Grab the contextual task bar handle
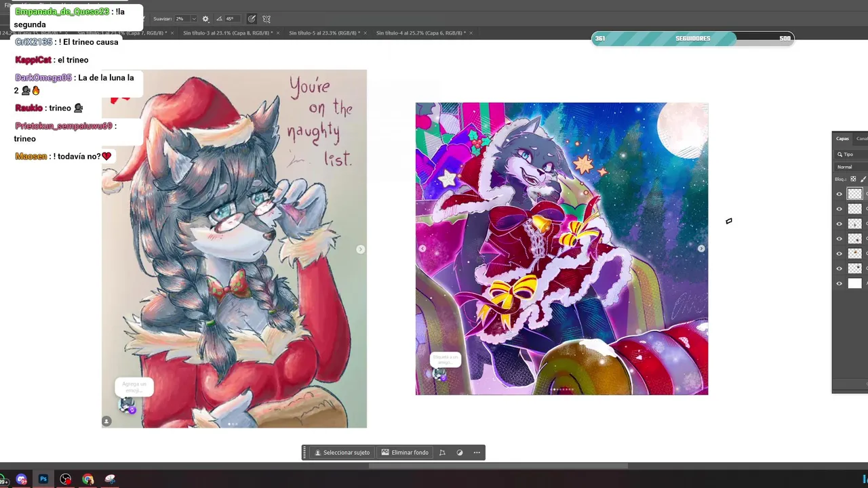This screenshot has width=868, height=488. [305, 453]
